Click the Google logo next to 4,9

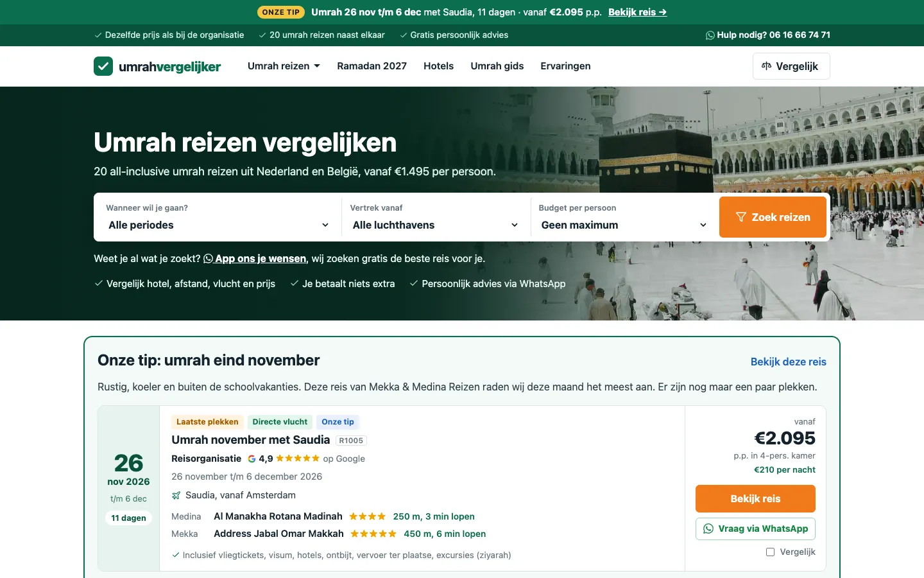[252, 459]
